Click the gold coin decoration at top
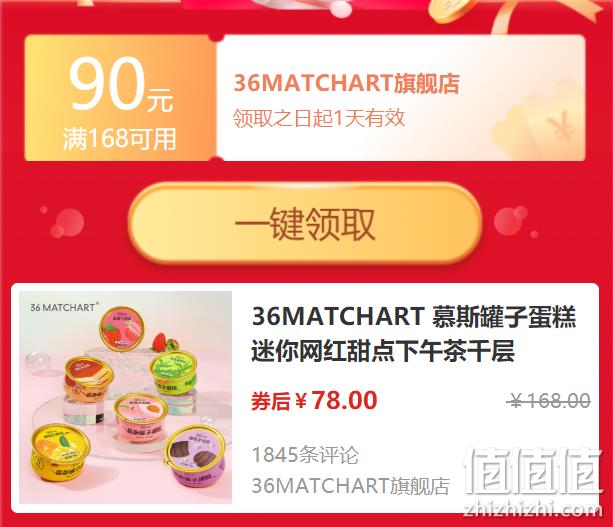Viewport: 613px width, 527px height. point(450,11)
